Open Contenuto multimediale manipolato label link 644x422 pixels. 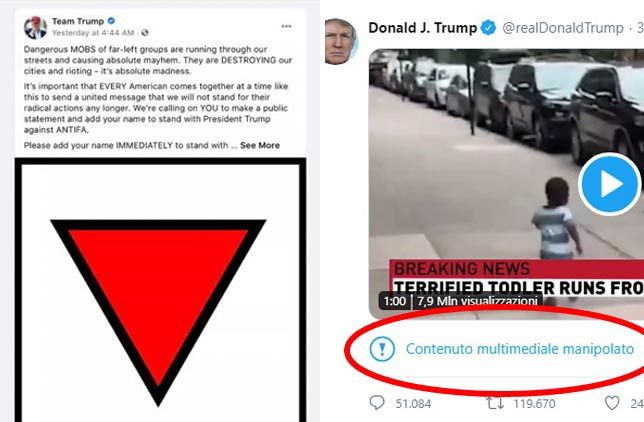[520, 349]
